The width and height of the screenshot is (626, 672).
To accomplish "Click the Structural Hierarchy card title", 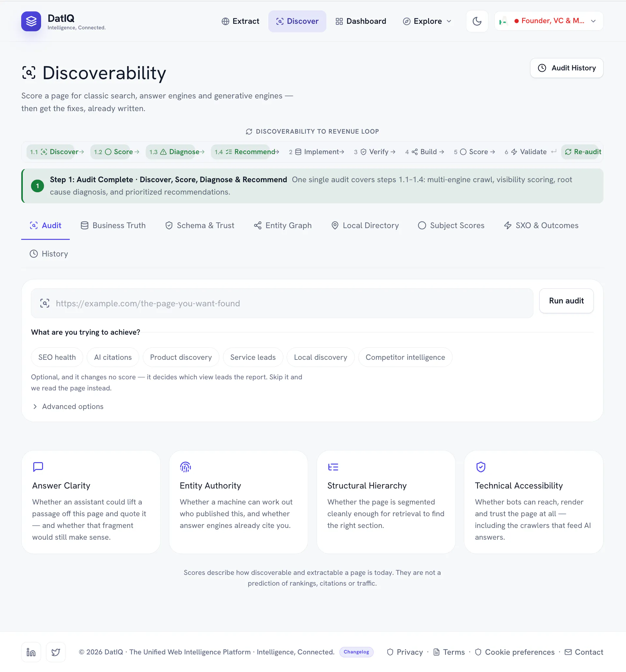I will [x=367, y=486].
